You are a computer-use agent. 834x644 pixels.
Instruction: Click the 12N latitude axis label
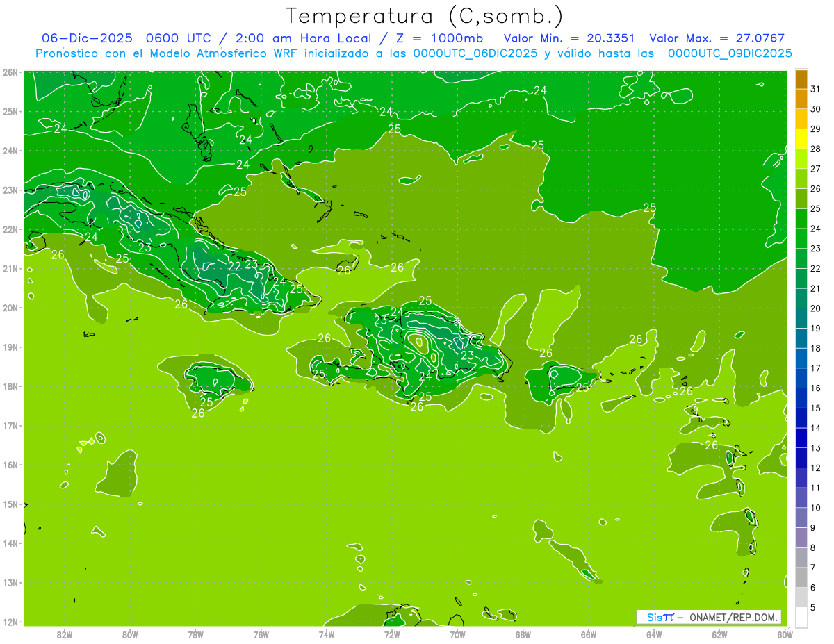pos(10,622)
